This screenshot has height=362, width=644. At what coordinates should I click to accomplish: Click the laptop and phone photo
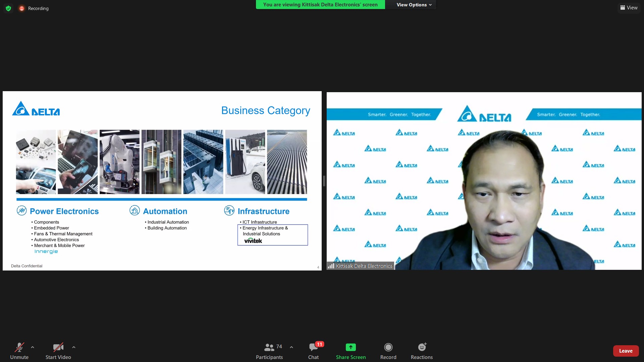coord(78,162)
